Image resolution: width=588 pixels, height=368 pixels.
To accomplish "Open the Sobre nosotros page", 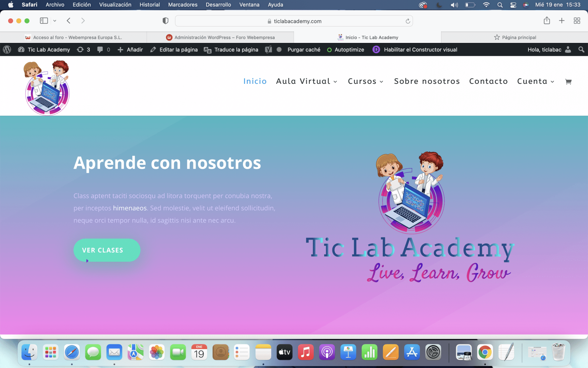I will (x=427, y=81).
